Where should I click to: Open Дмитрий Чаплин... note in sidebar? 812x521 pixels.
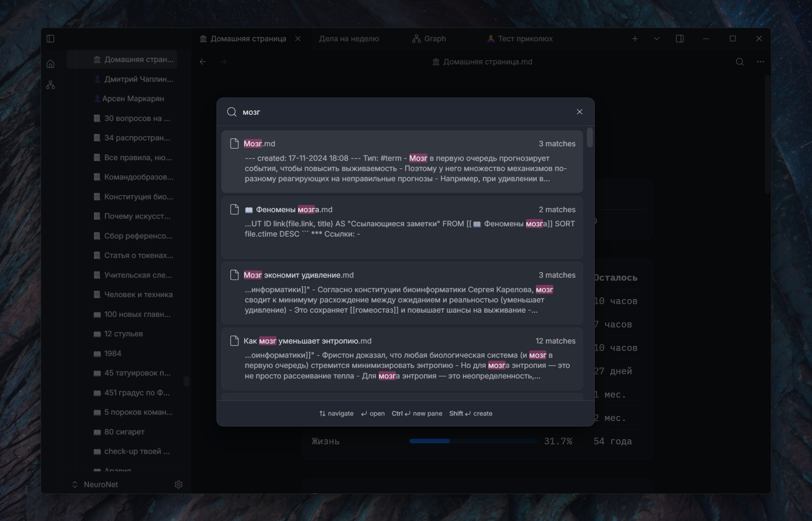click(133, 79)
